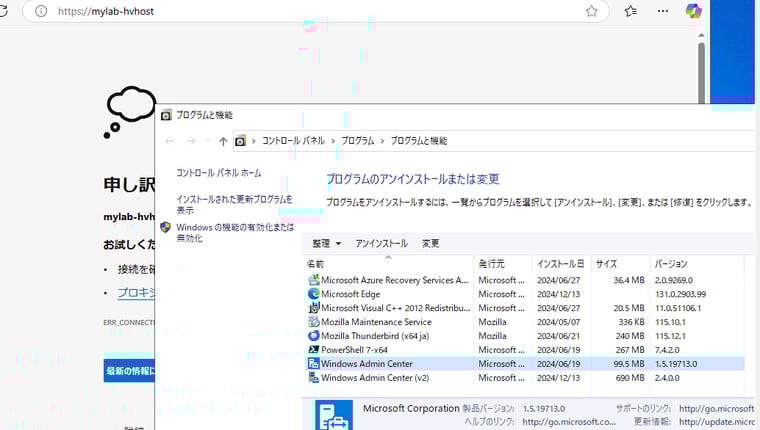Expand chevron after プログラム breadcrumb
Image resolution: width=760 pixels, height=430 pixels.
pos(382,141)
